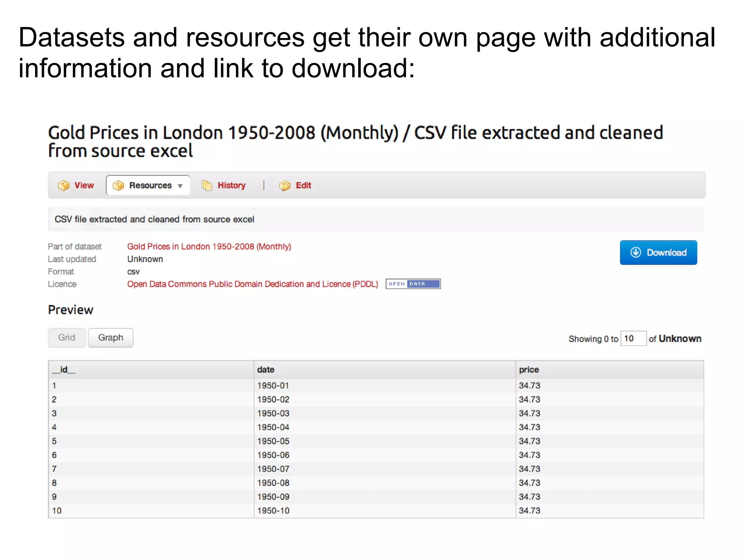Expand the Resources dropdown arrow

(180, 186)
